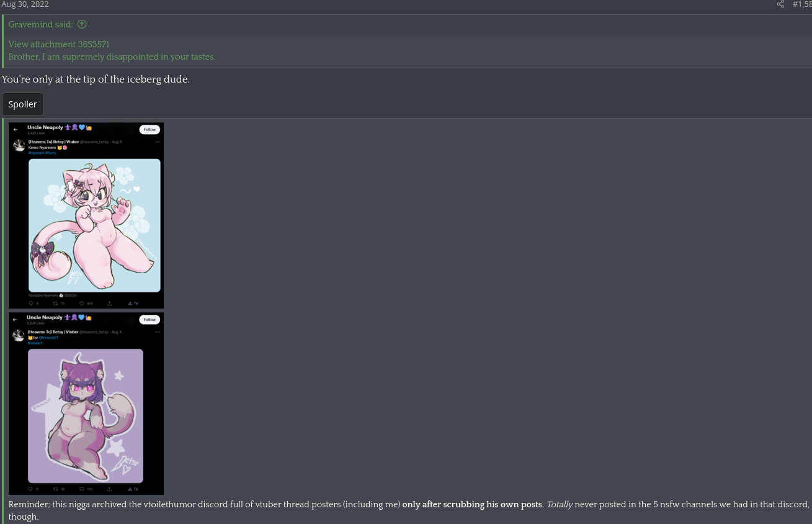The image size is (812, 524).
Task: Click bold text 'only after scrubbing his own posts'
Action: [472, 505]
